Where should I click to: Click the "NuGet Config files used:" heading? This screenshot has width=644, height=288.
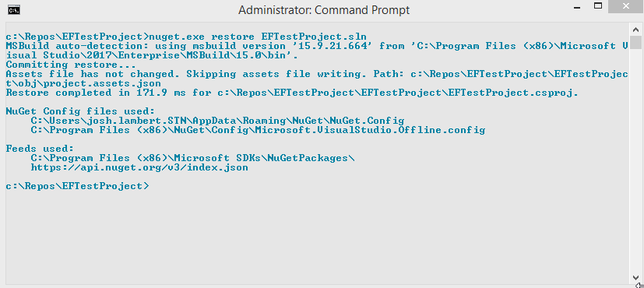point(80,111)
